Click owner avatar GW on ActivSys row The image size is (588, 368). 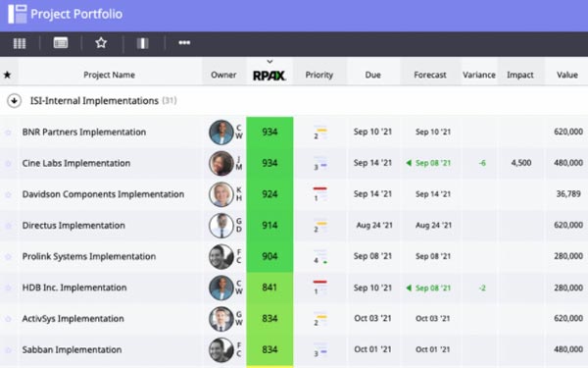click(x=221, y=319)
